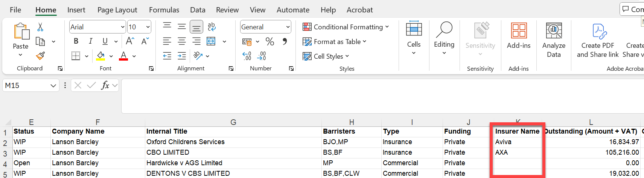Toggle Wrap Text icon

pos(212,26)
